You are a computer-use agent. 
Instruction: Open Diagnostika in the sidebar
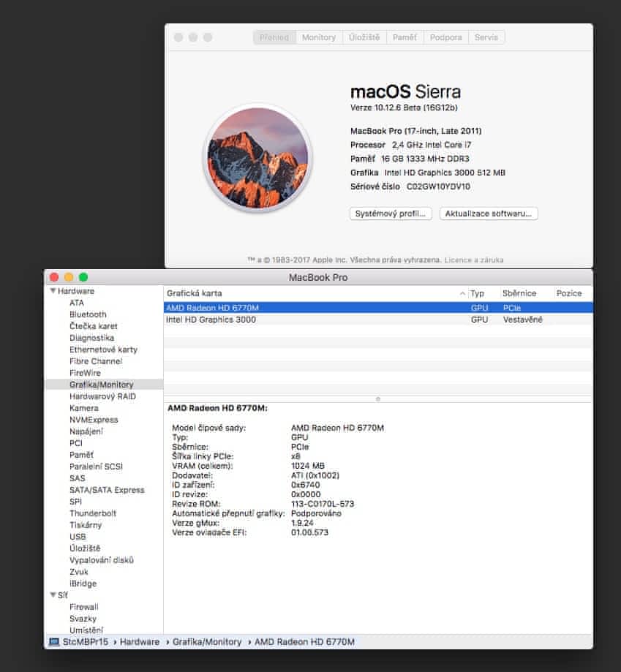[x=91, y=338]
